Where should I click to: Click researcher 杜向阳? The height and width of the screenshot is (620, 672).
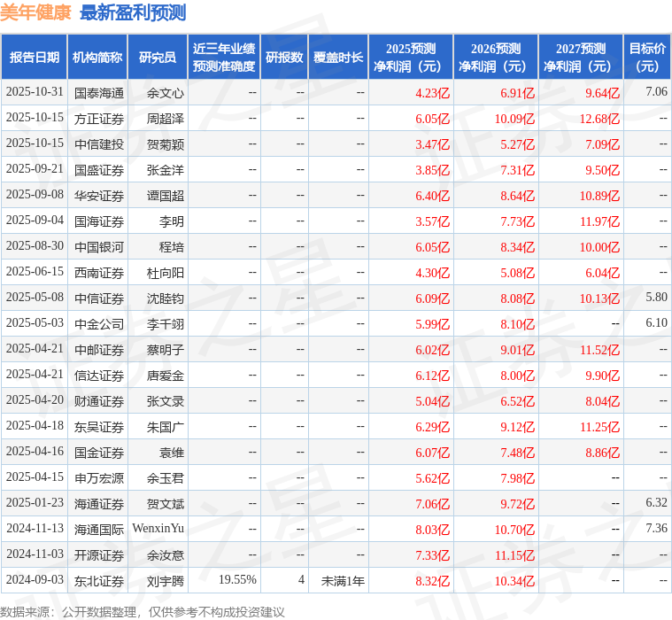point(166,273)
